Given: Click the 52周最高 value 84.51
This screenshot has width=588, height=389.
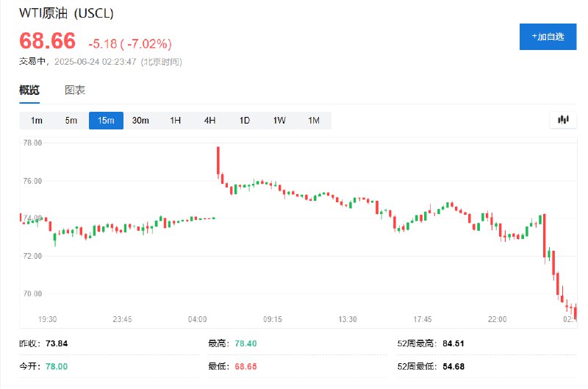Looking at the screenshot, I should (453, 343).
